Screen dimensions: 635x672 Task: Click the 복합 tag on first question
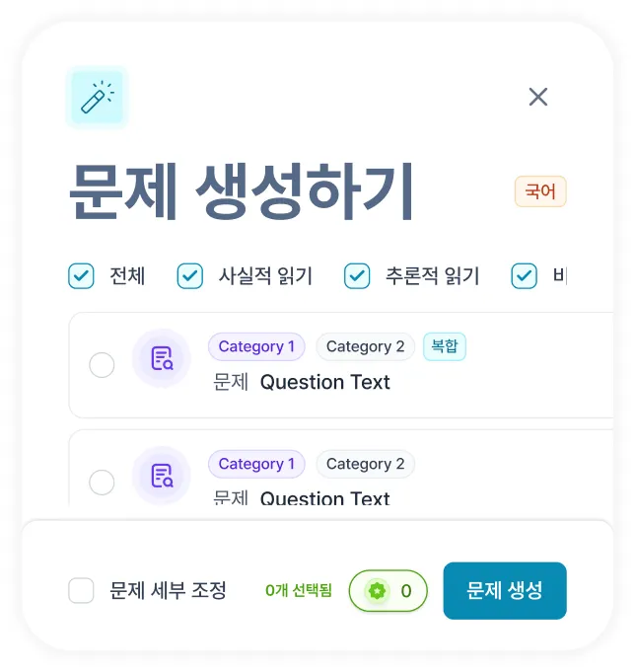[x=445, y=346]
